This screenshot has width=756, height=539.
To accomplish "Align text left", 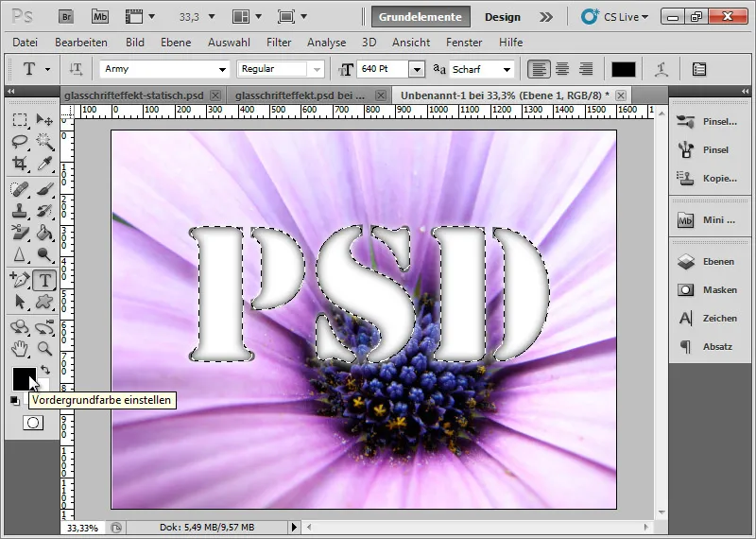I will (539, 69).
